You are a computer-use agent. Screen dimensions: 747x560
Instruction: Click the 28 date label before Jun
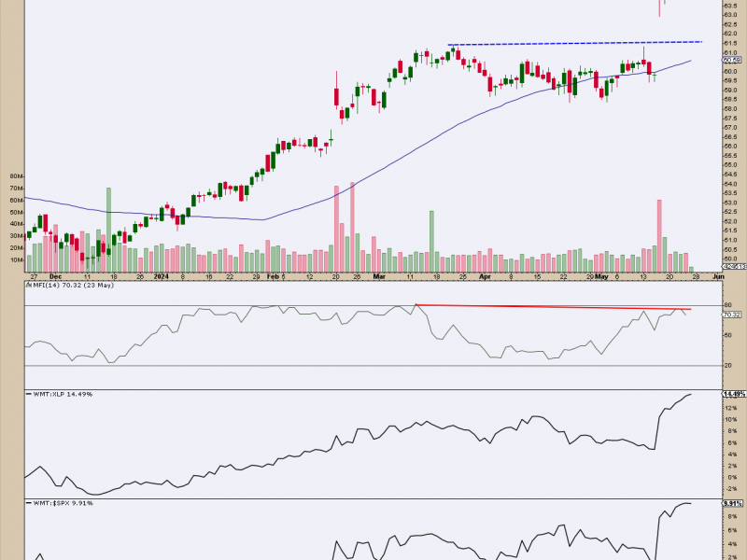pos(696,276)
